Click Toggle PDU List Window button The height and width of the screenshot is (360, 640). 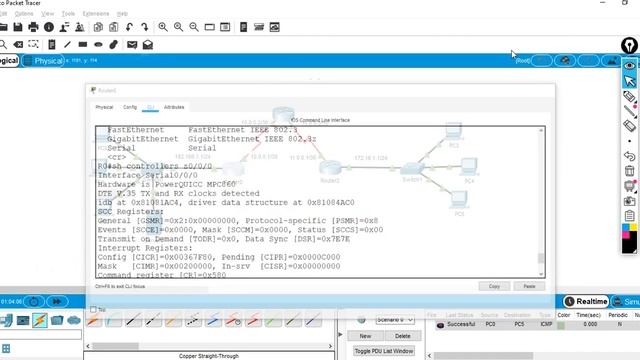pos(384,351)
